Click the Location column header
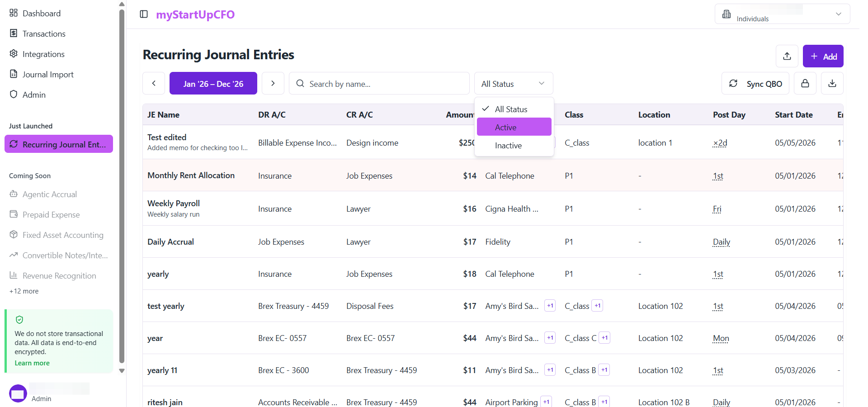The image size is (868, 407). [x=654, y=114]
